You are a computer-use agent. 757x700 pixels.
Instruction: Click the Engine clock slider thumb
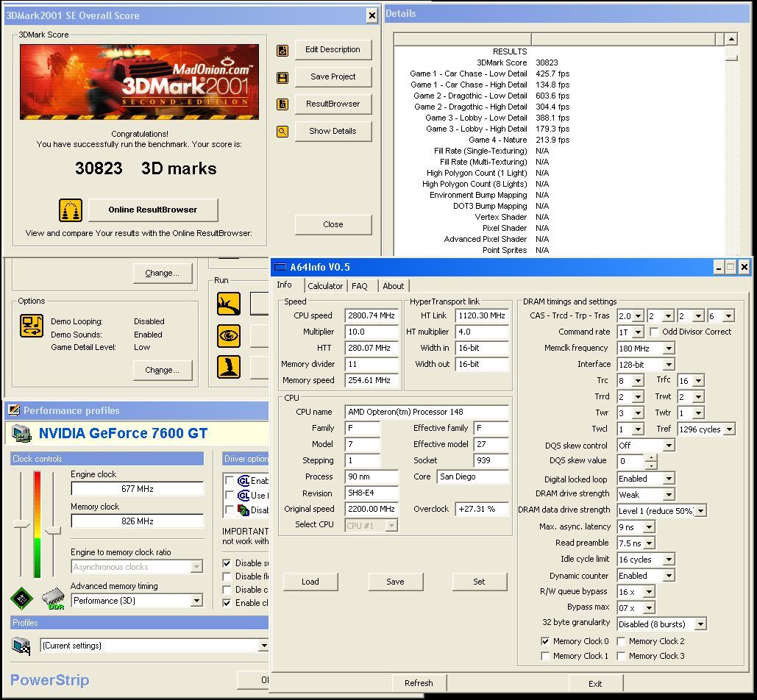coord(21,524)
